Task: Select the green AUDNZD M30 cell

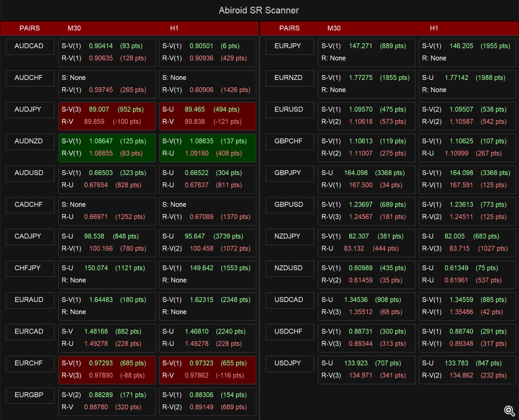Action: click(x=107, y=148)
